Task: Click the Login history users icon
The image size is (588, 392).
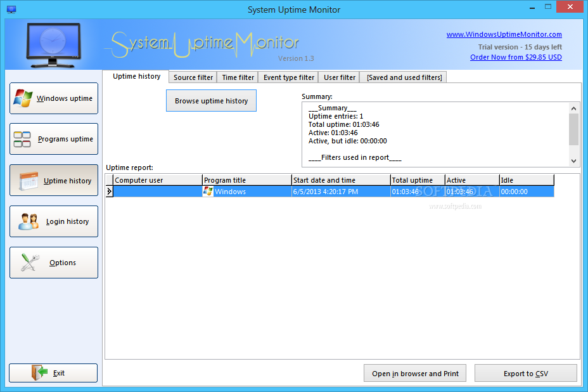Action: [29, 221]
